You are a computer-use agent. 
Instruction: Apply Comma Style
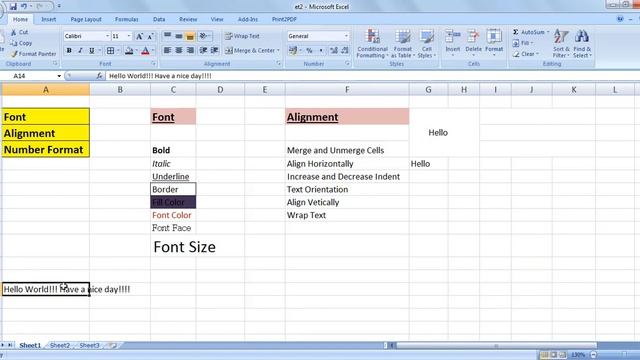pyautogui.click(x=321, y=51)
